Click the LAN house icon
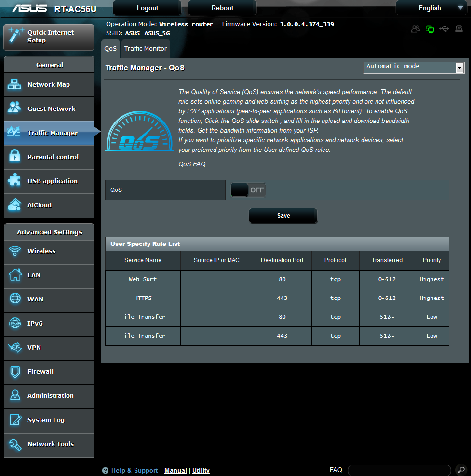 [15, 275]
